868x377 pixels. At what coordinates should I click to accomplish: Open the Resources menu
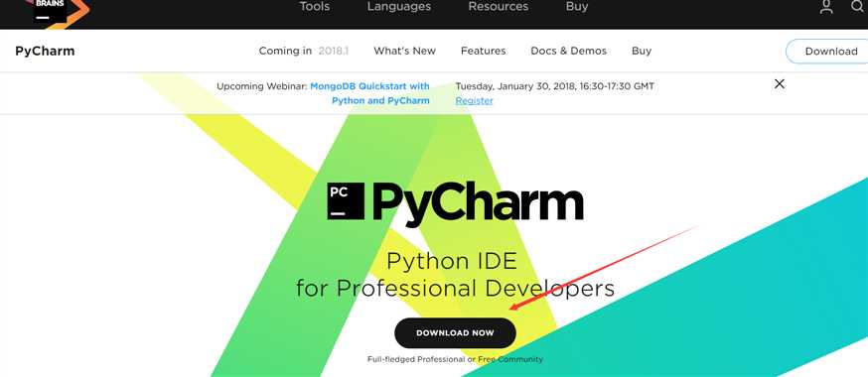[x=499, y=7]
